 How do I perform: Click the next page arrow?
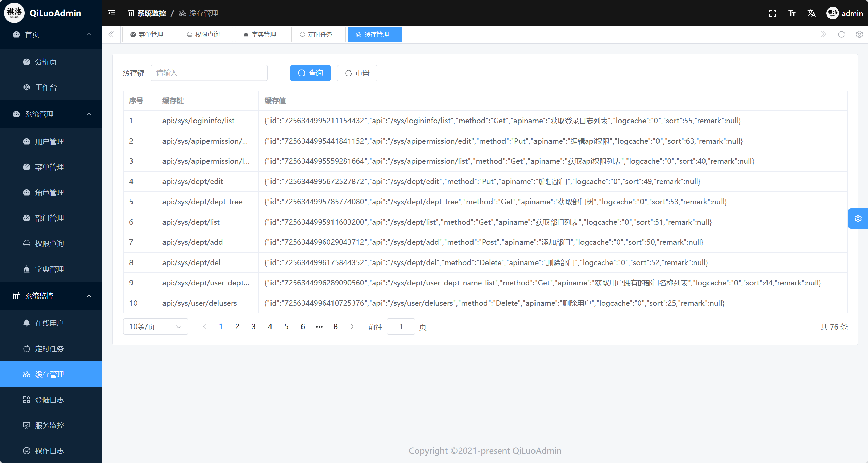352,326
